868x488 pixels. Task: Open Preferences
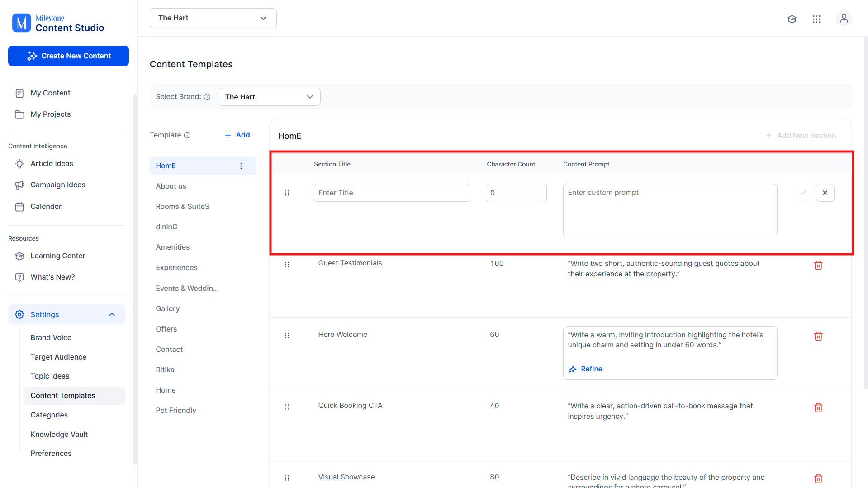click(x=51, y=454)
